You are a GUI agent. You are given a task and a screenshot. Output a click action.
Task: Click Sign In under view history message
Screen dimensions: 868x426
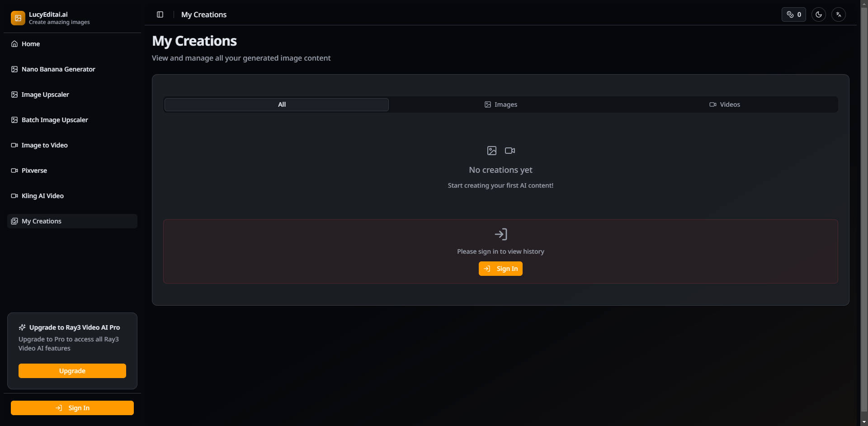click(x=500, y=269)
